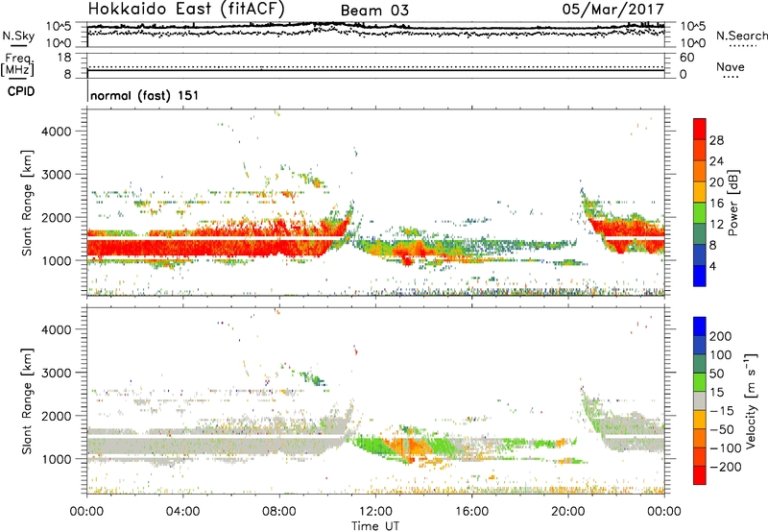Click the blue top of Velocity colorbar
This screenshot has height=532, width=768.
700,326
